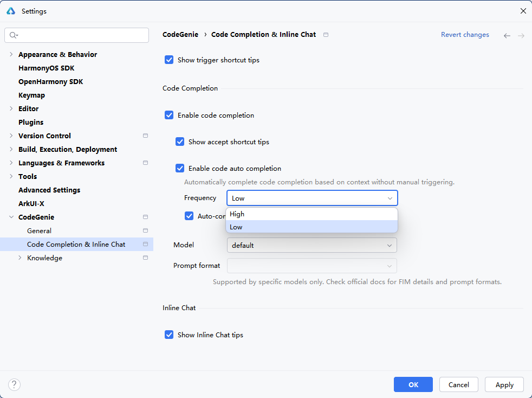The height and width of the screenshot is (398, 532).
Task: Click the settings icon next to breadcrumb title
Action: (x=326, y=35)
